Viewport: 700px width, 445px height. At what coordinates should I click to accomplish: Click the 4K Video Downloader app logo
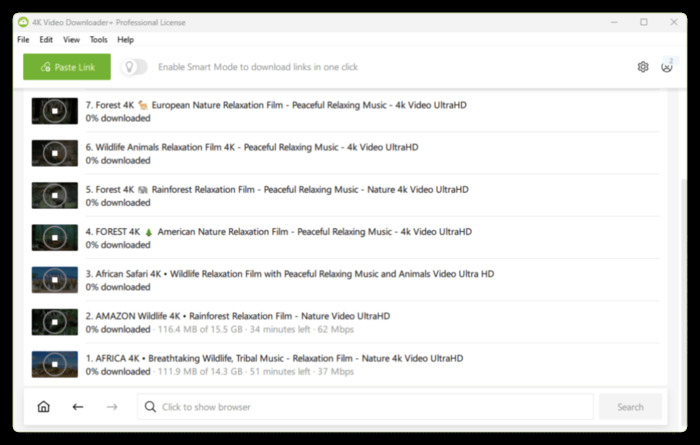tap(23, 22)
